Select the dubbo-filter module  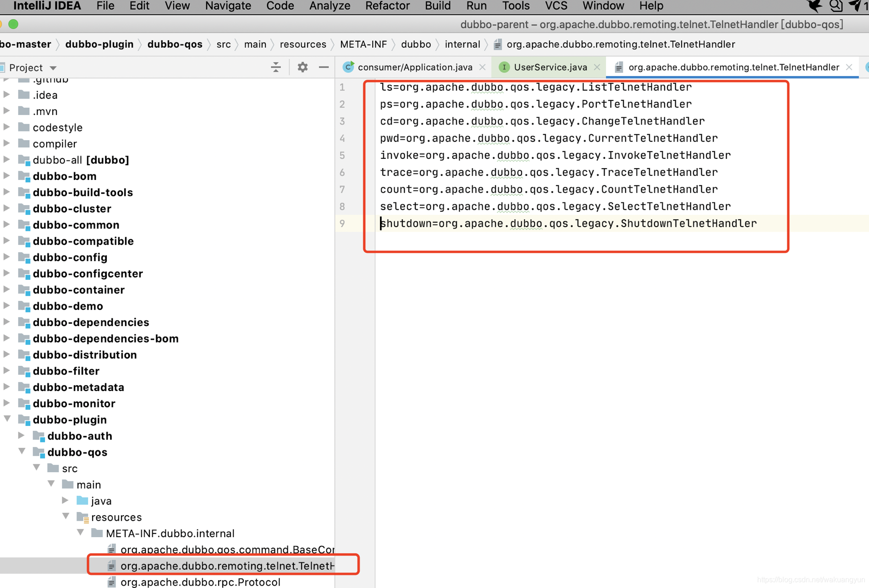[66, 371]
